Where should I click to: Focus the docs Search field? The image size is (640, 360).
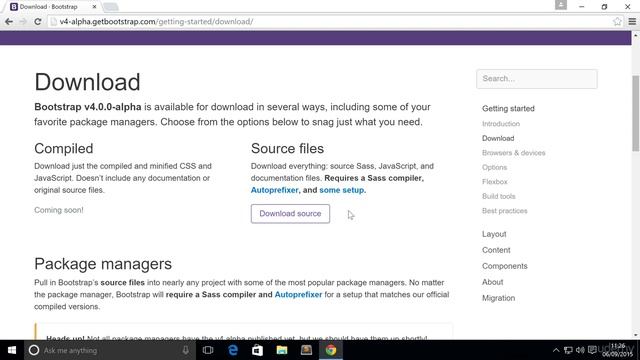tap(536, 79)
